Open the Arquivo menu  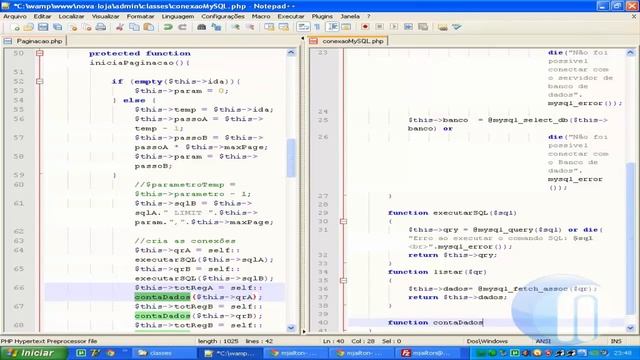[15, 16]
